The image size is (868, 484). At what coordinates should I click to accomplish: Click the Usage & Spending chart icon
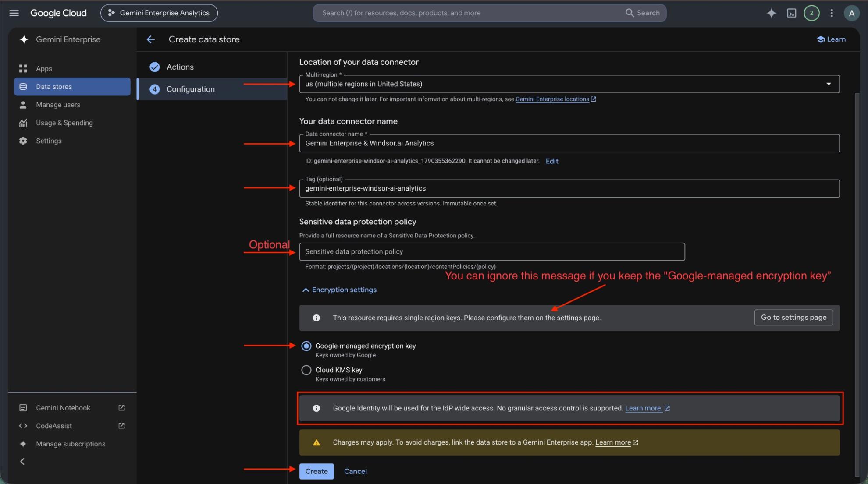(x=23, y=123)
